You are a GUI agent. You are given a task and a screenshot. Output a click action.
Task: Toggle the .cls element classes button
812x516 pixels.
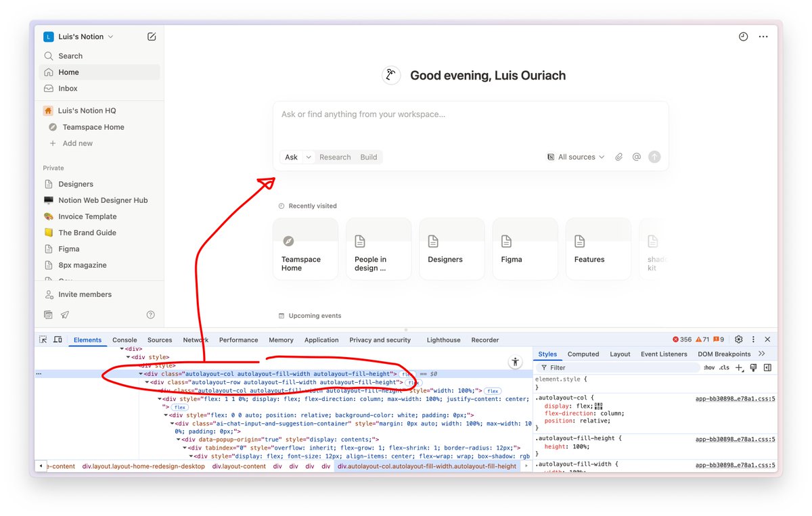(724, 367)
